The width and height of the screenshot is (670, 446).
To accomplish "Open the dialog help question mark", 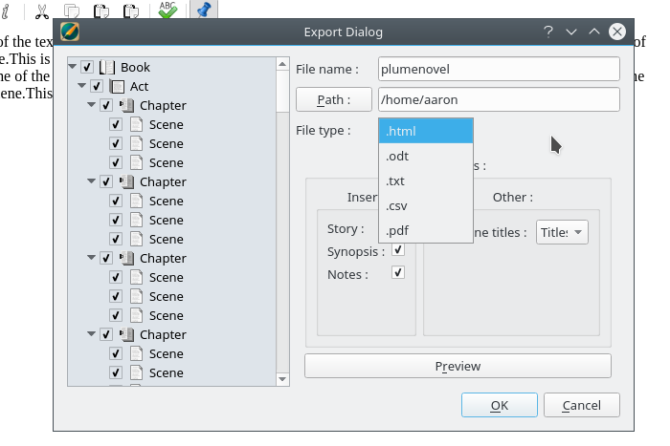I will pos(548,32).
